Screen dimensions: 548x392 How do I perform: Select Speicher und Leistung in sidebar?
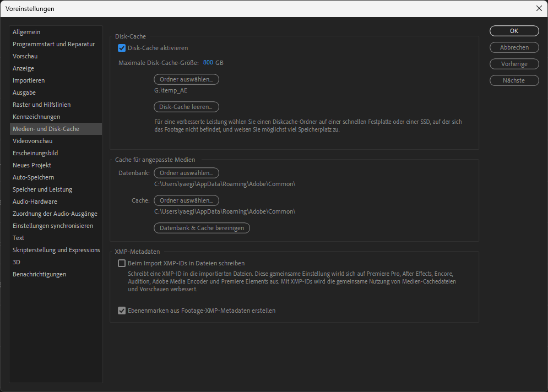(x=42, y=189)
